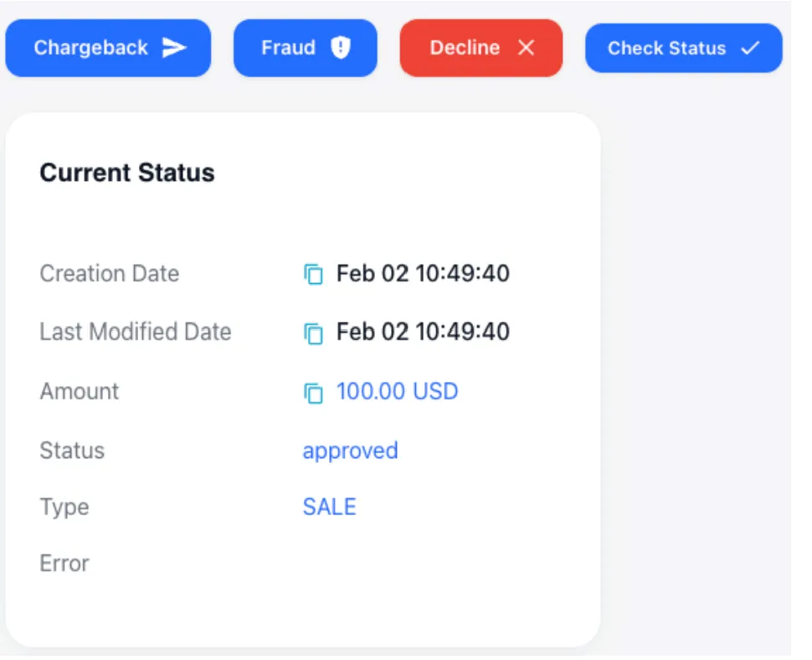Click the Error field label
812x660 pixels.
click(64, 563)
